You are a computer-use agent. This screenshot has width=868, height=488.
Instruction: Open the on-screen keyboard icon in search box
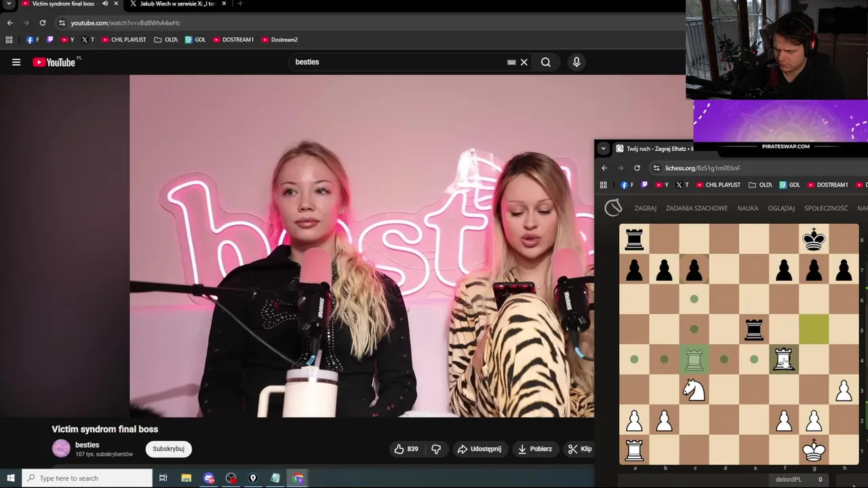point(511,62)
